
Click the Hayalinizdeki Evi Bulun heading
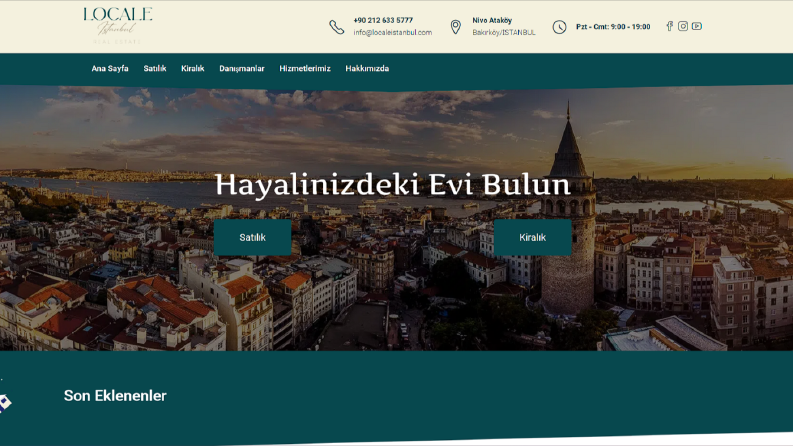coord(393,185)
